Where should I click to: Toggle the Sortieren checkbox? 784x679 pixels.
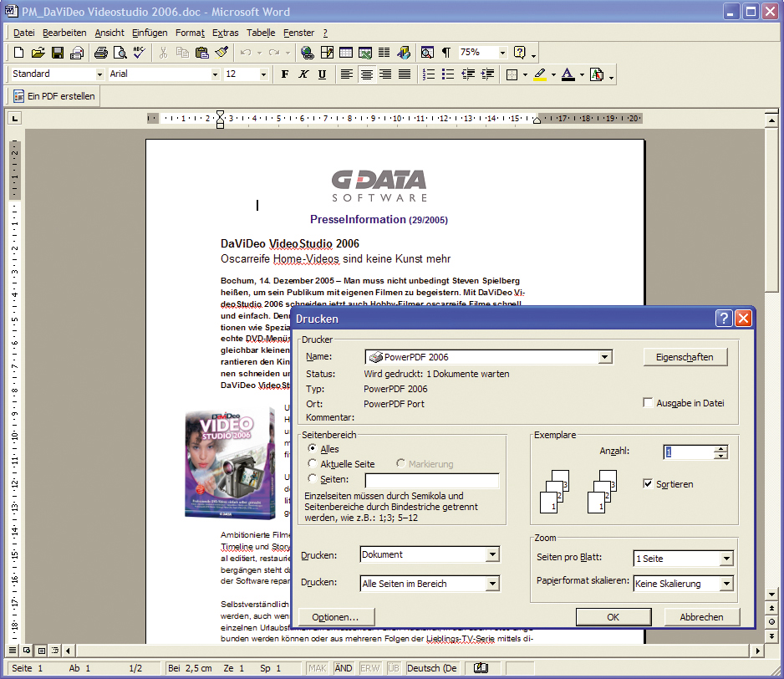pos(648,484)
